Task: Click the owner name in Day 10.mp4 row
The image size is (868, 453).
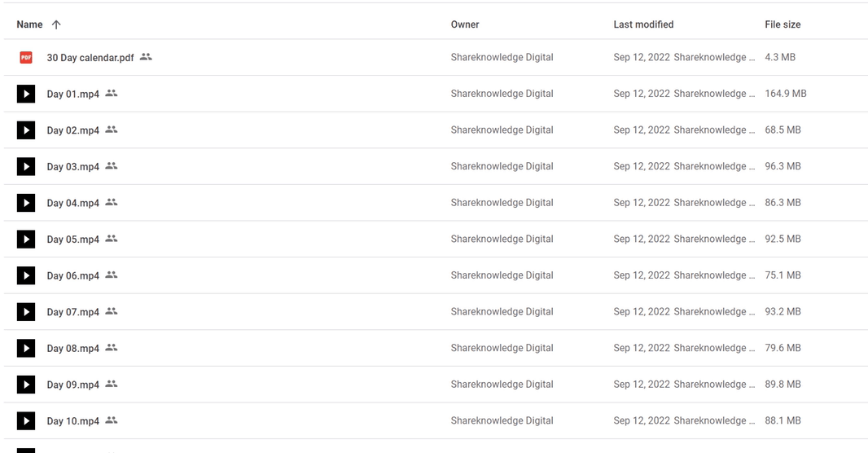Action: pyautogui.click(x=502, y=420)
